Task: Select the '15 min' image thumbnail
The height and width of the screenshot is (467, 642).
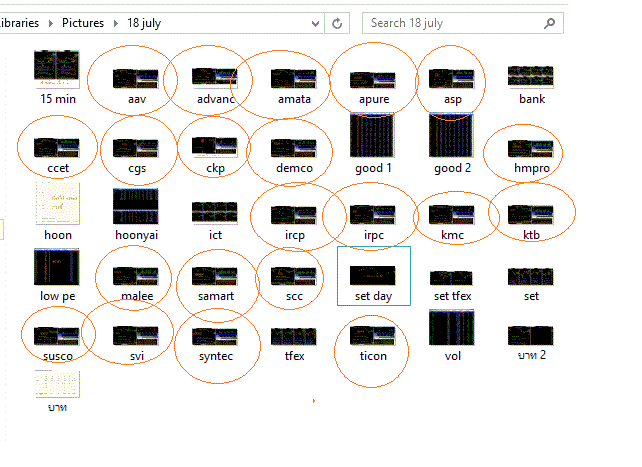Action: pos(57,70)
